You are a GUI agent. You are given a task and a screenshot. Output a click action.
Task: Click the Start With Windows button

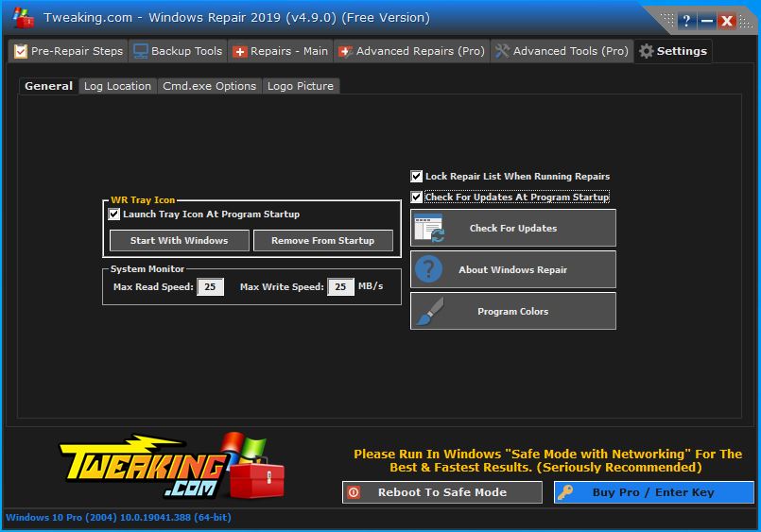click(179, 241)
